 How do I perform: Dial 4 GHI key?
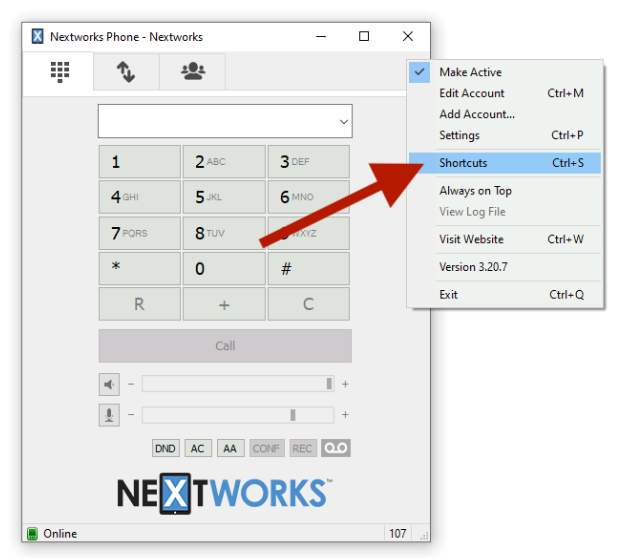[140, 197]
